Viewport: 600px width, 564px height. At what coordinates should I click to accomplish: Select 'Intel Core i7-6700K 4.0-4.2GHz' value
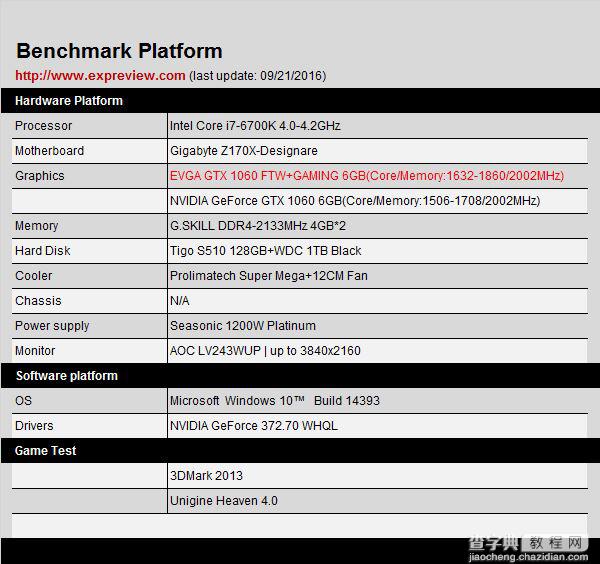click(x=255, y=126)
